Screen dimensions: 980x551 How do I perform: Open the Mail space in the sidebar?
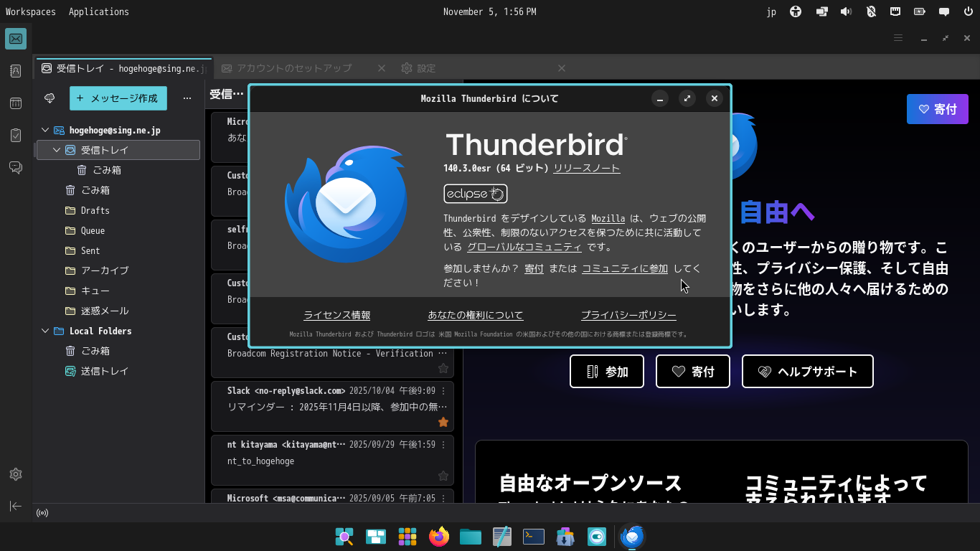pyautogui.click(x=16, y=39)
